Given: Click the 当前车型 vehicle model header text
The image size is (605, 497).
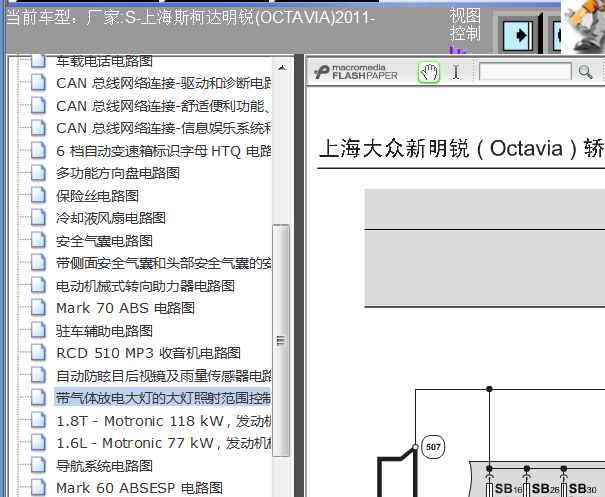Looking at the screenshot, I should click(x=191, y=18).
